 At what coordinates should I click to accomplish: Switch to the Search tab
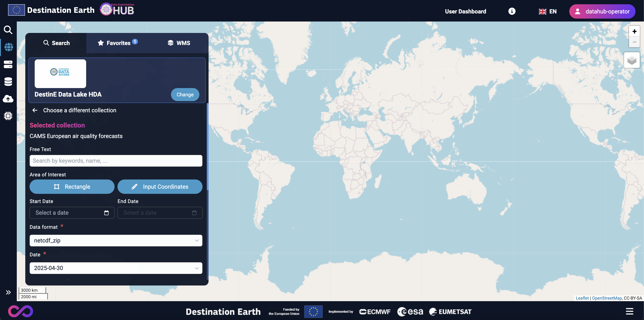pos(56,43)
